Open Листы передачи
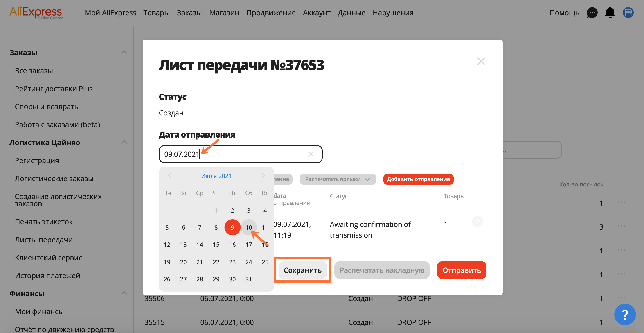 44,240
